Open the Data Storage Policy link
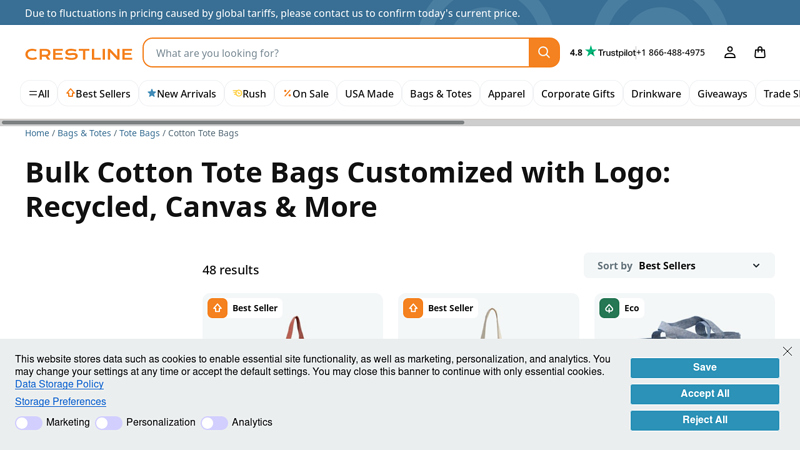The height and width of the screenshot is (450, 800). coord(59,384)
